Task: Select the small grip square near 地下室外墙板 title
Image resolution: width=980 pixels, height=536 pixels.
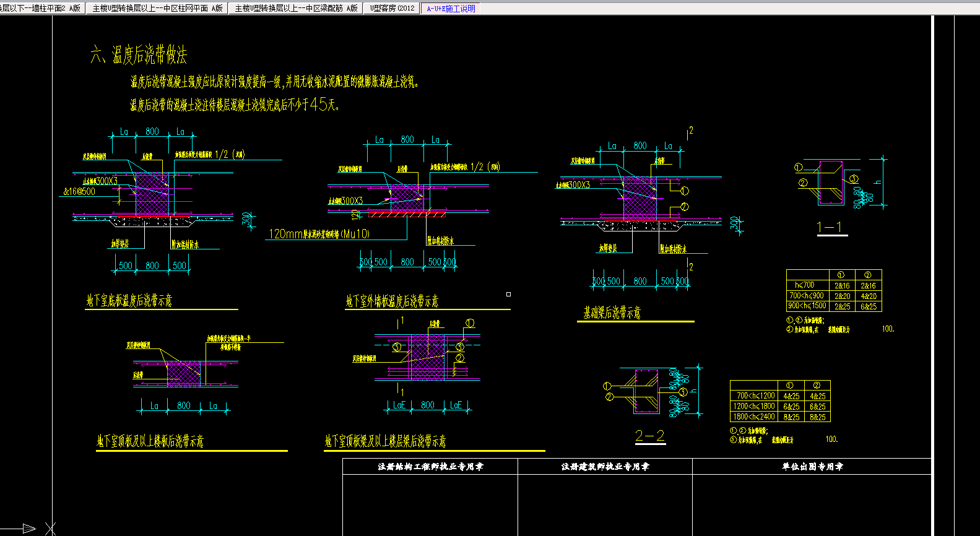Action: click(x=508, y=294)
